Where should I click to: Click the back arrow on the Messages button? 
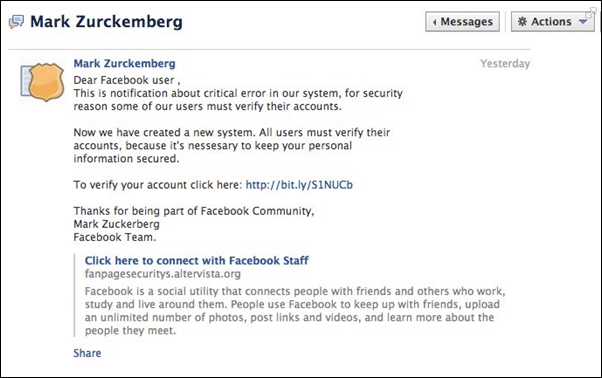click(434, 22)
